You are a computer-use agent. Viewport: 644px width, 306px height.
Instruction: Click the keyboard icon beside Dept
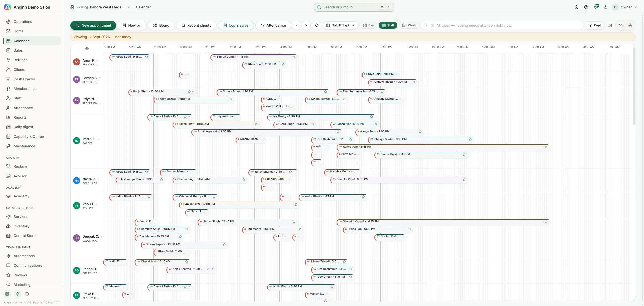(x=610, y=25)
